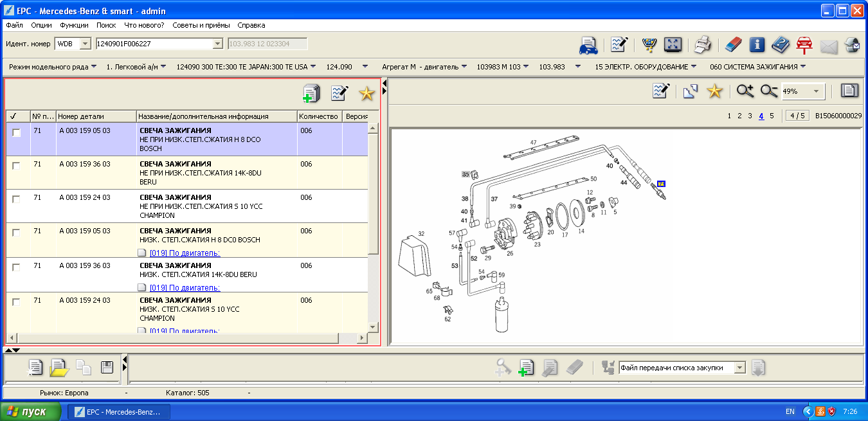This screenshot has height=421, width=868.
Task: Tick the checkbox for НИЗК. СТЕП.СЖАТИЯ H 8 DC0 BOSCH row
Action: 16,233
